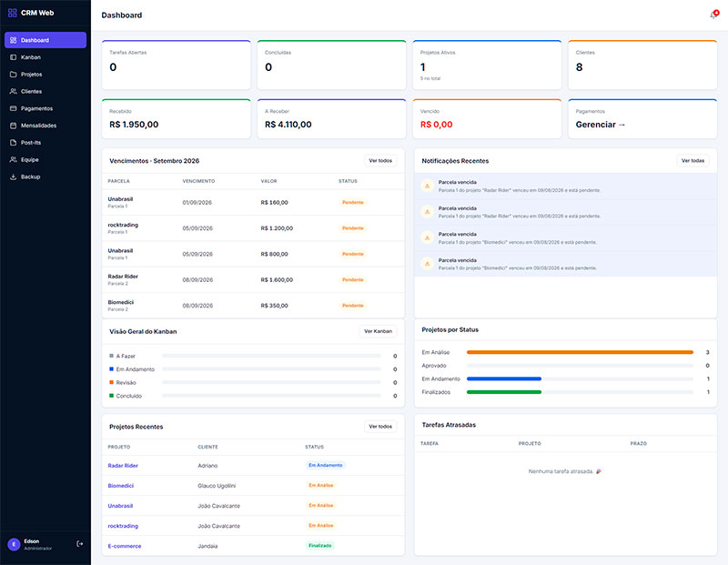Click the blue Em Andamento status bar
Viewport: 728px width, 565px height.
pyautogui.click(x=504, y=378)
